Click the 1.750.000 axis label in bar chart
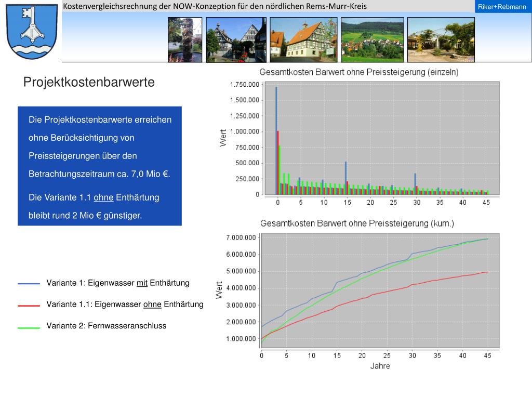 (245, 85)
